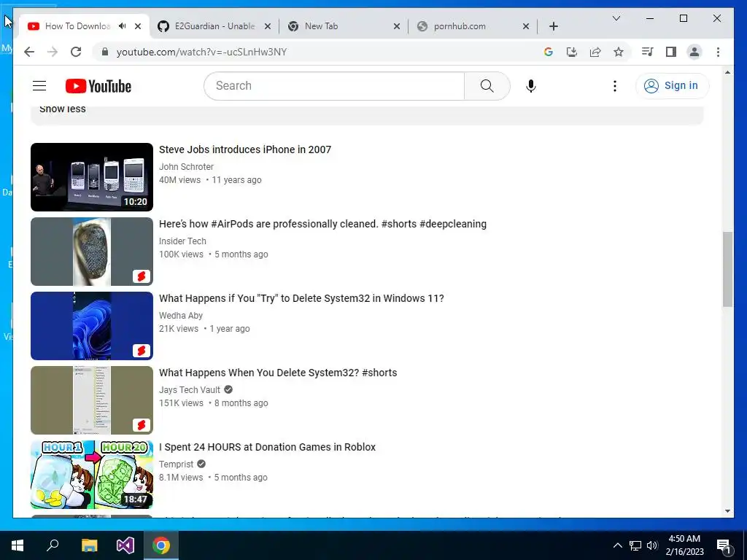Install app via address bar download icon
The height and width of the screenshot is (560, 747).
tap(572, 52)
